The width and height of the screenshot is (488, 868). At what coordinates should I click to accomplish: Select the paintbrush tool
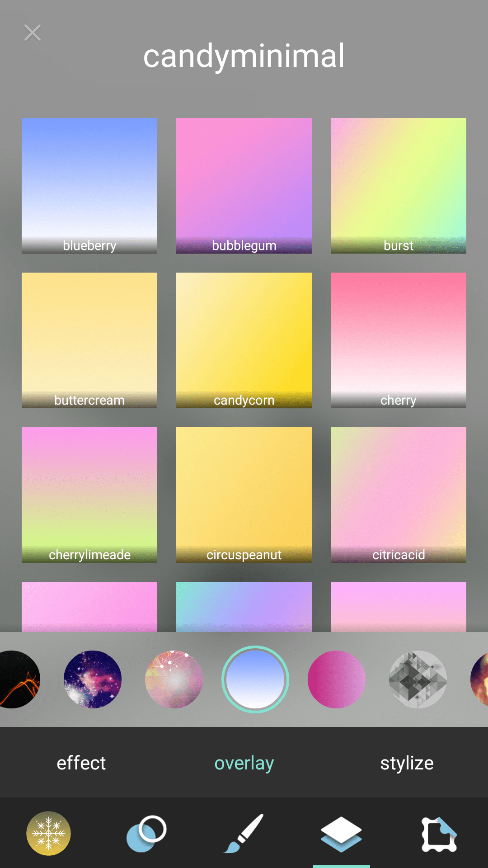(x=244, y=833)
